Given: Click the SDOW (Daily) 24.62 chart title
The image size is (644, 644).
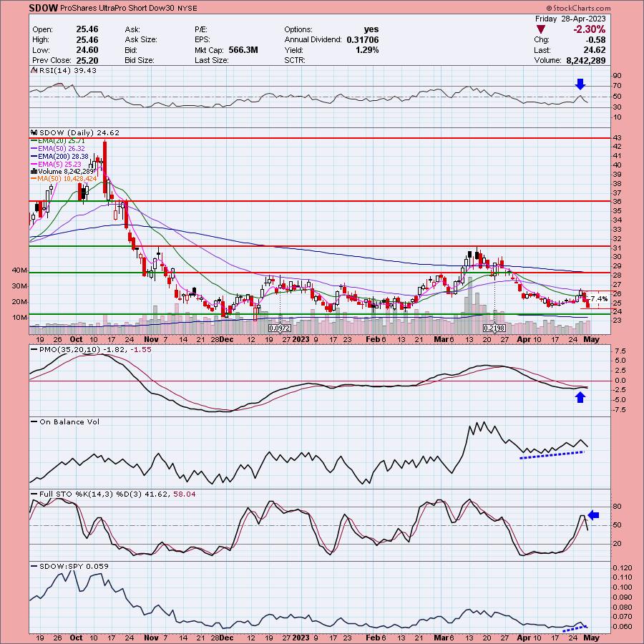Looking at the screenshot, I should 79,132.
